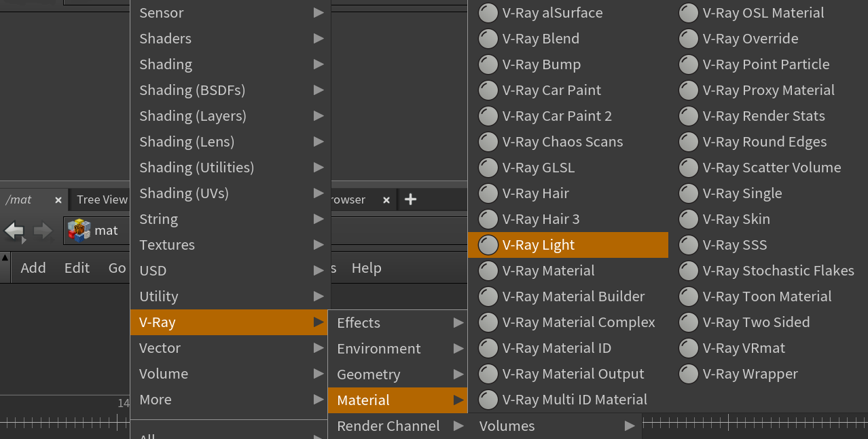Open the Shading (Layers) submenu
The width and height of the screenshot is (868, 439).
click(230, 116)
